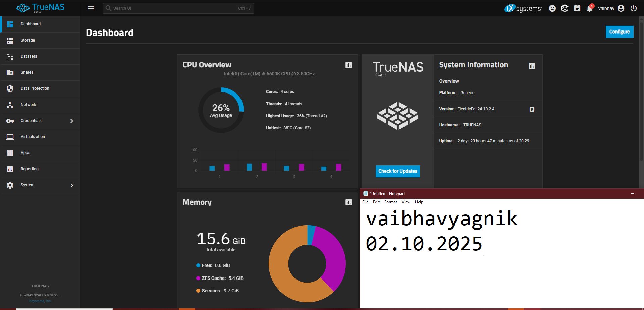644x310 pixels.
Task: Click the Check for Updates button
Action: click(397, 171)
